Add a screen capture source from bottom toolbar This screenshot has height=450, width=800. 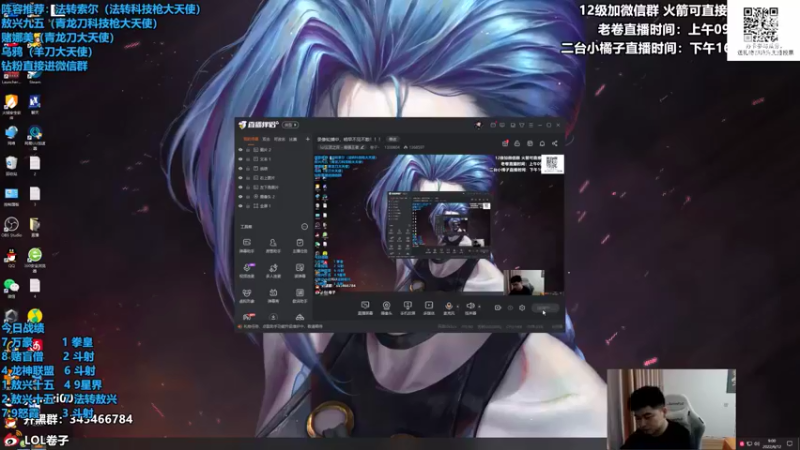pyautogui.click(x=365, y=308)
